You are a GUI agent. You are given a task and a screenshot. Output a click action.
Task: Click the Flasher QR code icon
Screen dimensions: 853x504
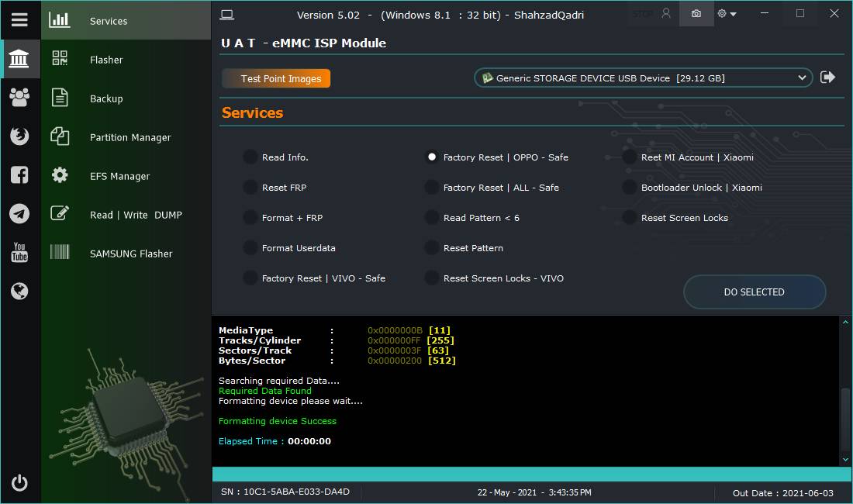click(60, 57)
